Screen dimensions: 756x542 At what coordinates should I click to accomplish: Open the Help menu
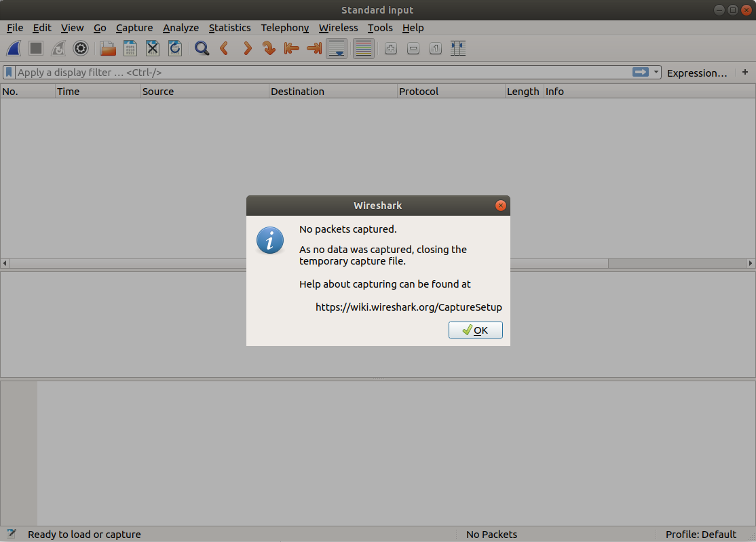click(x=413, y=28)
